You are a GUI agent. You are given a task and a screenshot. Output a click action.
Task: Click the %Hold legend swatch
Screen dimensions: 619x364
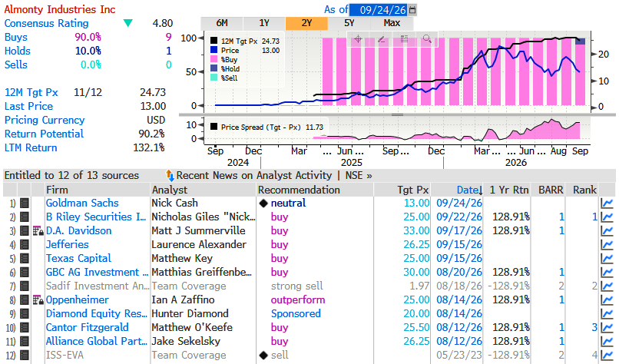point(214,68)
